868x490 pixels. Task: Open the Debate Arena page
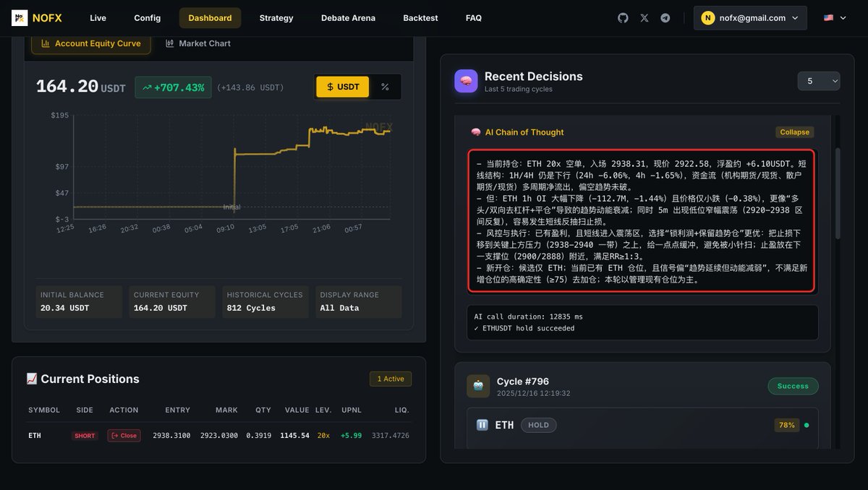pyautogui.click(x=348, y=18)
